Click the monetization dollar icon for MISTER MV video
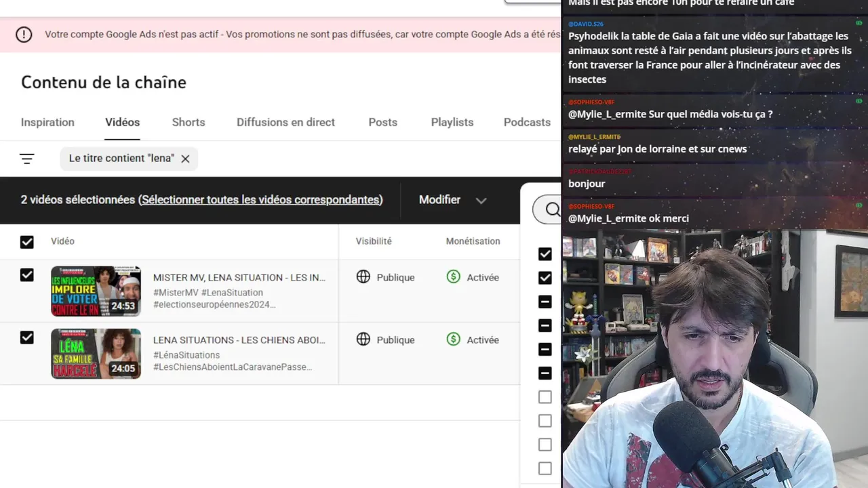The height and width of the screenshot is (488, 868). pos(453,277)
